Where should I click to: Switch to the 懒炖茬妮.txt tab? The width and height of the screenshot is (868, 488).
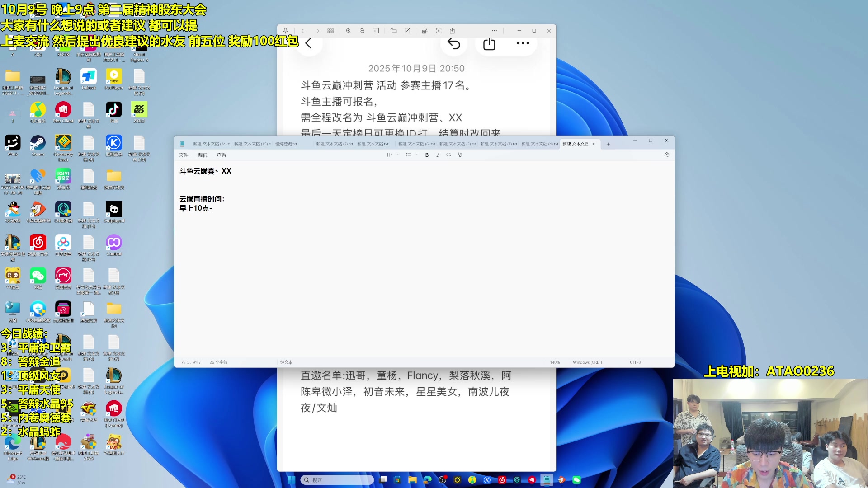click(286, 144)
